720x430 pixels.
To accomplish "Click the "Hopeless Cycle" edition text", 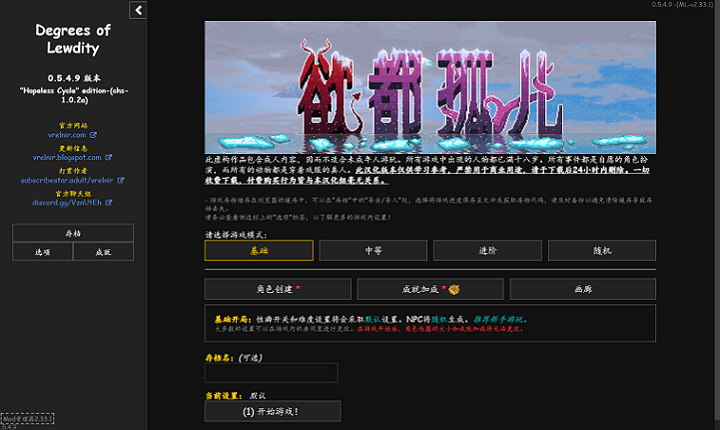I will 73,95.
